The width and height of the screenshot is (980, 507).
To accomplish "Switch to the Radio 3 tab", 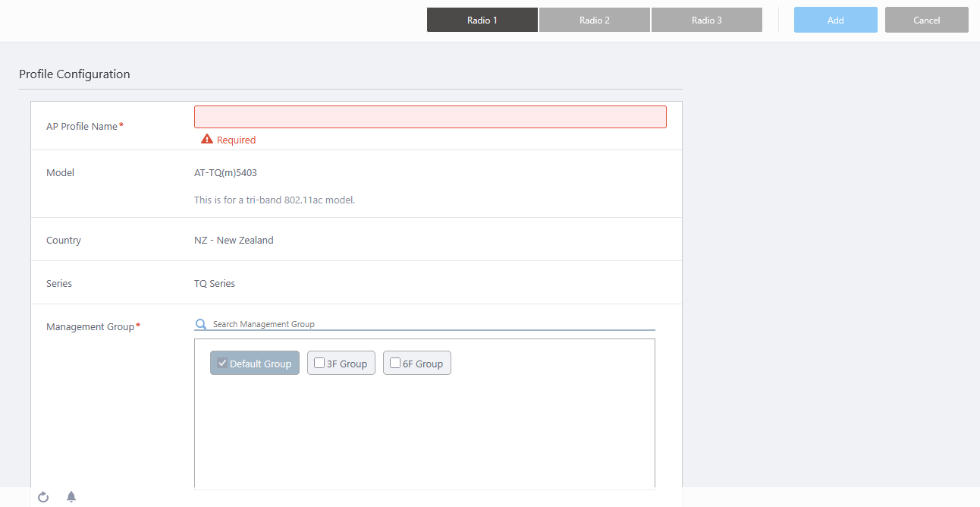I will tap(707, 20).
